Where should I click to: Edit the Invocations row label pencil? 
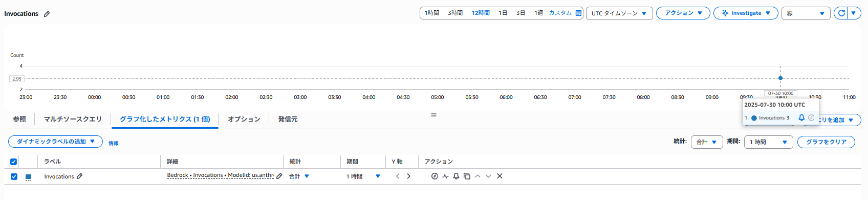pos(79,176)
